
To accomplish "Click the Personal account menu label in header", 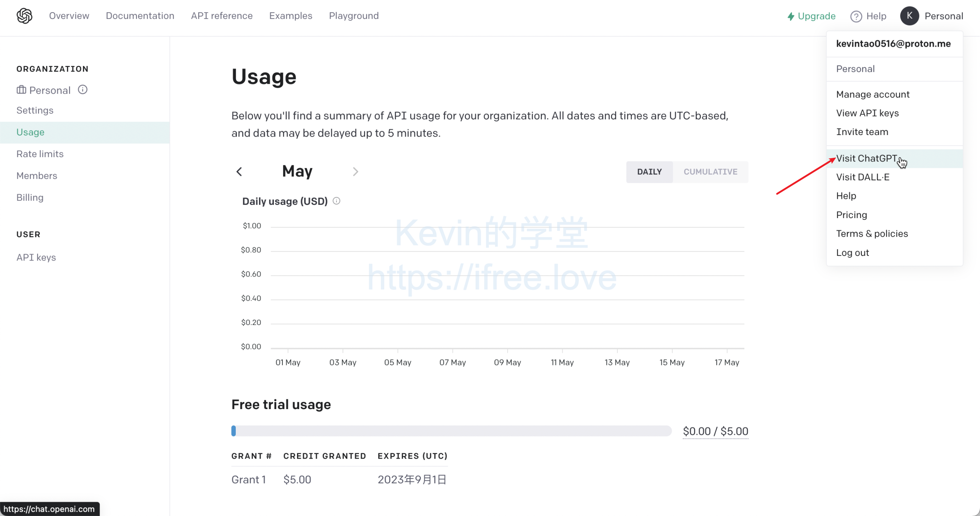I will coord(944,16).
